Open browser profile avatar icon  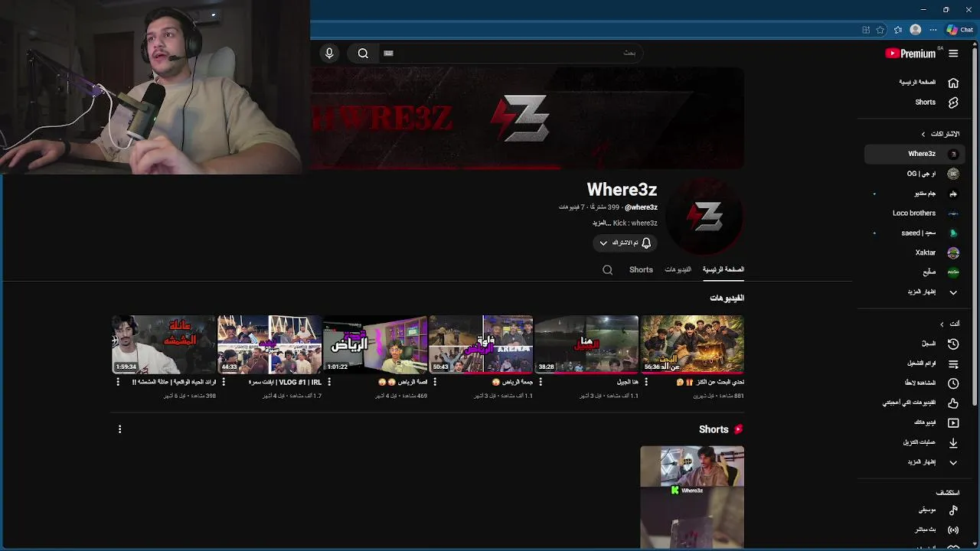tap(916, 30)
